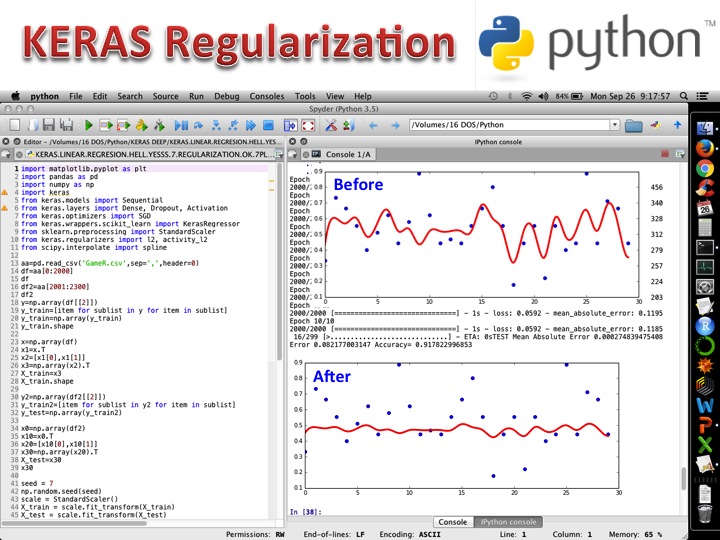Start debugging the file
This screenshot has height=540, width=720.
181,125
